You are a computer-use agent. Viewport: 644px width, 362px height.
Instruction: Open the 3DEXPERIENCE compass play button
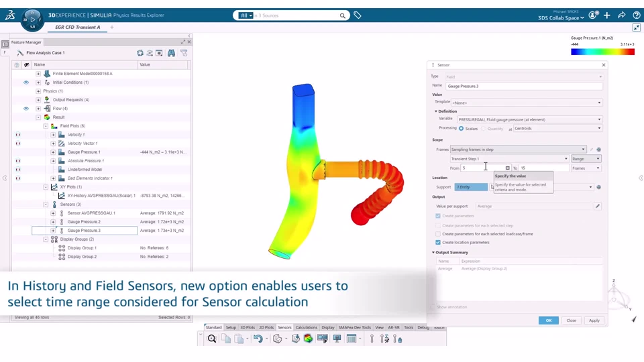[32, 19]
